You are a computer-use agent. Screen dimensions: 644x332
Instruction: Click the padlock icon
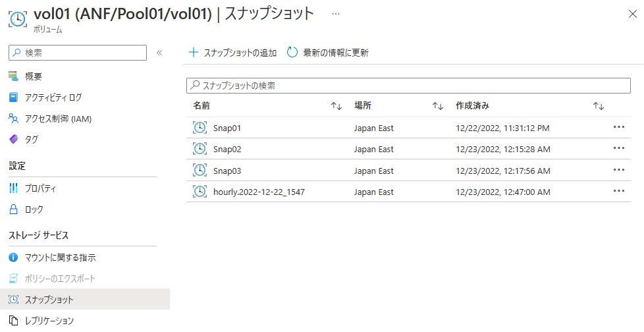pyautogui.click(x=14, y=209)
